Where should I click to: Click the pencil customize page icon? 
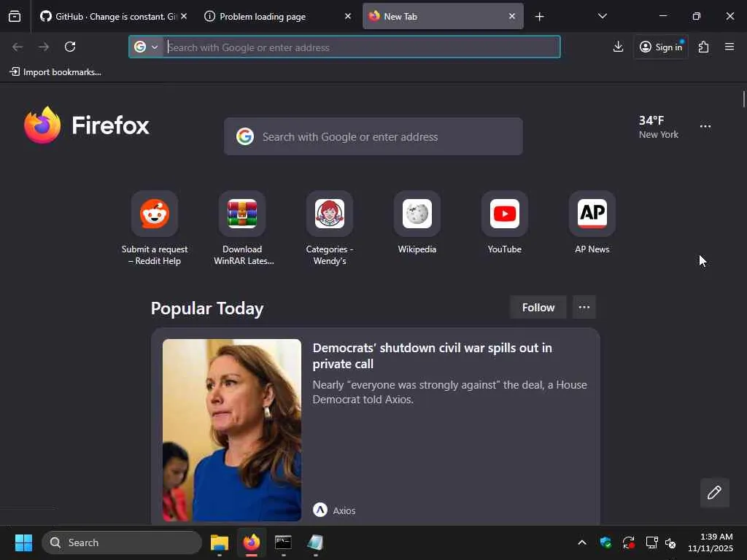click(715, 492)
